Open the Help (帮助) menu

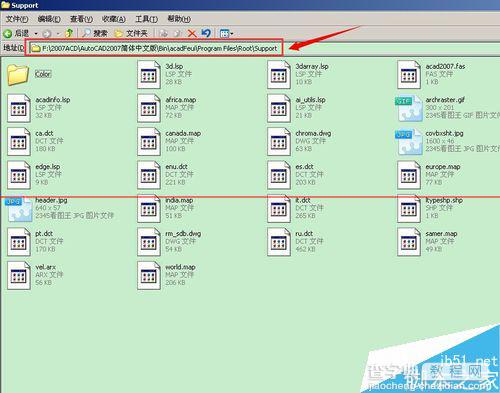click(x=179, y=19)
